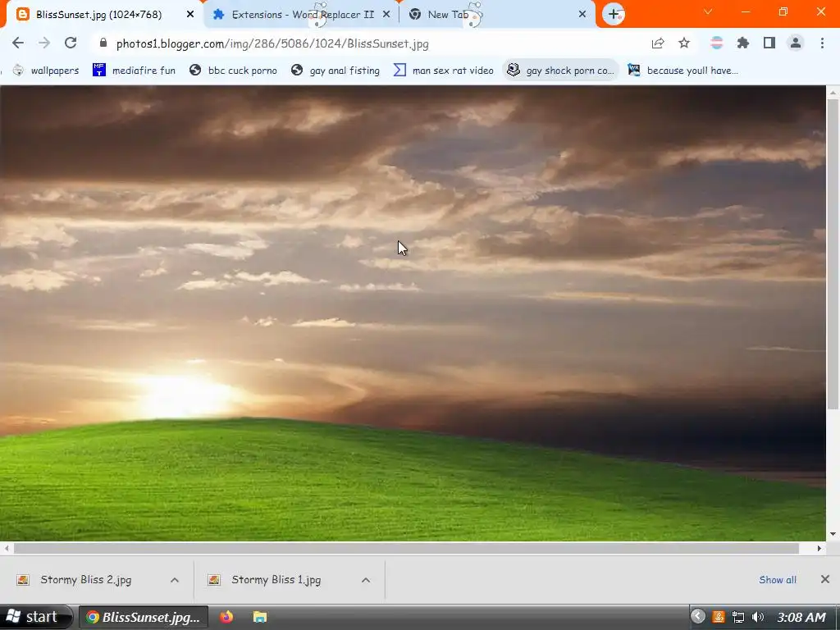840x630 pixels.
Task: Expand options for Stormy Bliss 1.jpg
Action: [x=366, y=580]
